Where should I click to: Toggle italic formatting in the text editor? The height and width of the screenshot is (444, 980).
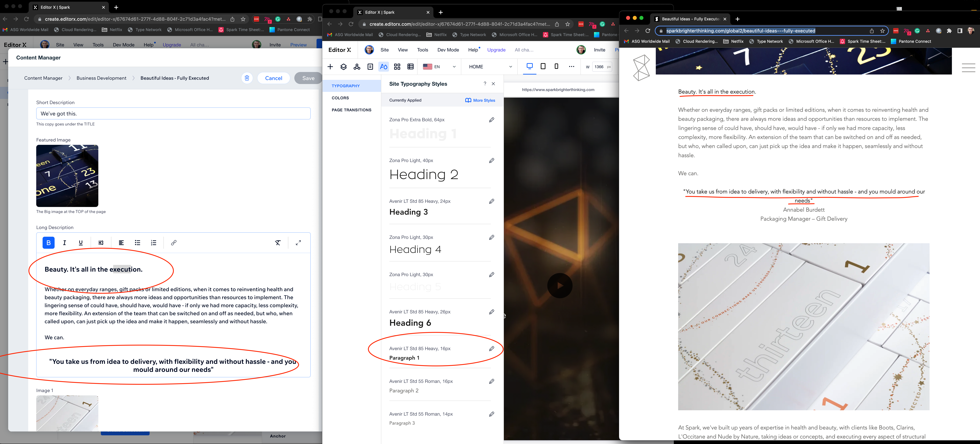click(65, 243)
